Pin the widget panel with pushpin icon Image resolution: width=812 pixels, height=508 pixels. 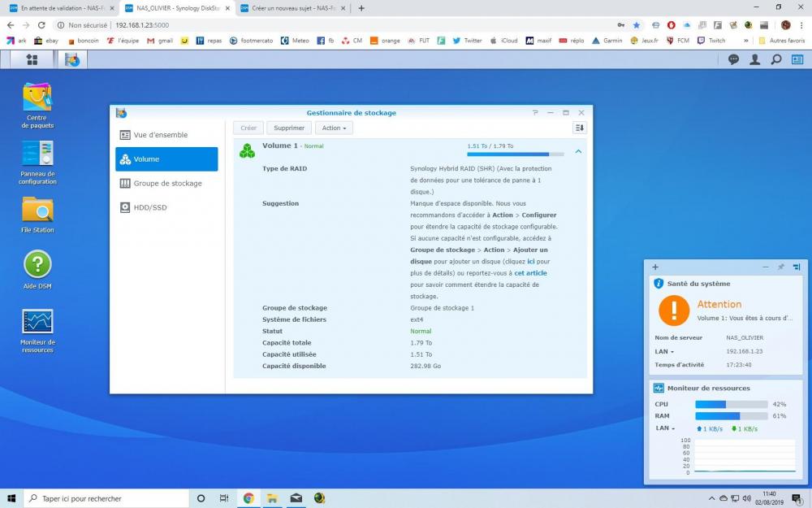click(x=781, y=267)
